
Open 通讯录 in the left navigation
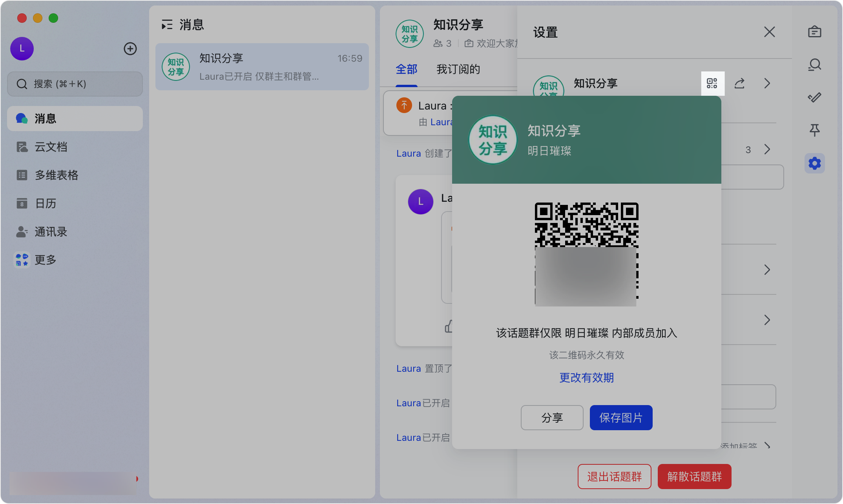pyautogui.click(x=75, y=232)
